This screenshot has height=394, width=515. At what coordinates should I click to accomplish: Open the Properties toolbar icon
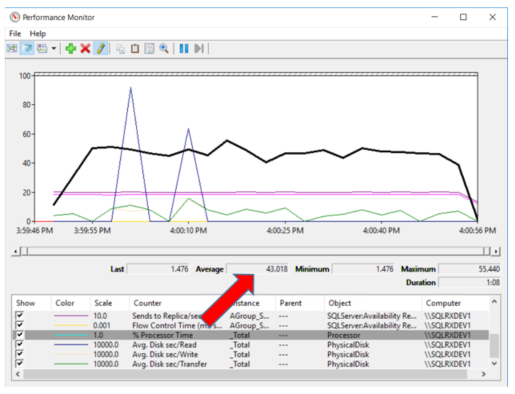click(x=149, y=49)
